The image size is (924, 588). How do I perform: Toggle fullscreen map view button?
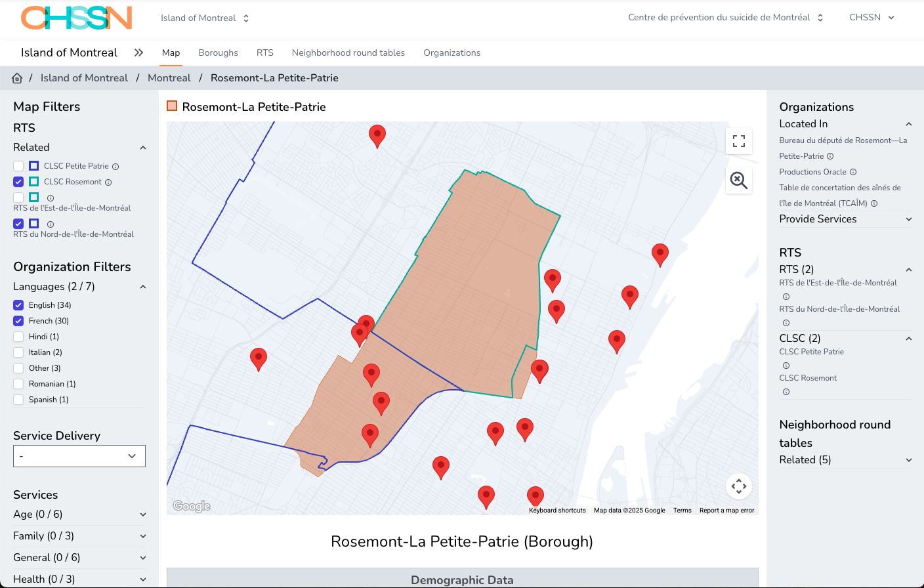(x=739, y=141)
